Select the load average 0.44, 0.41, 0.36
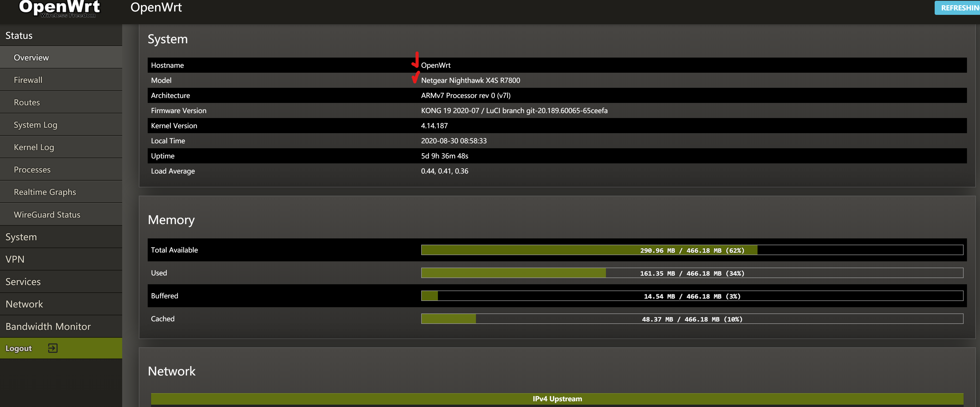This screenshot has width=980, height=407. pos(444,171)
